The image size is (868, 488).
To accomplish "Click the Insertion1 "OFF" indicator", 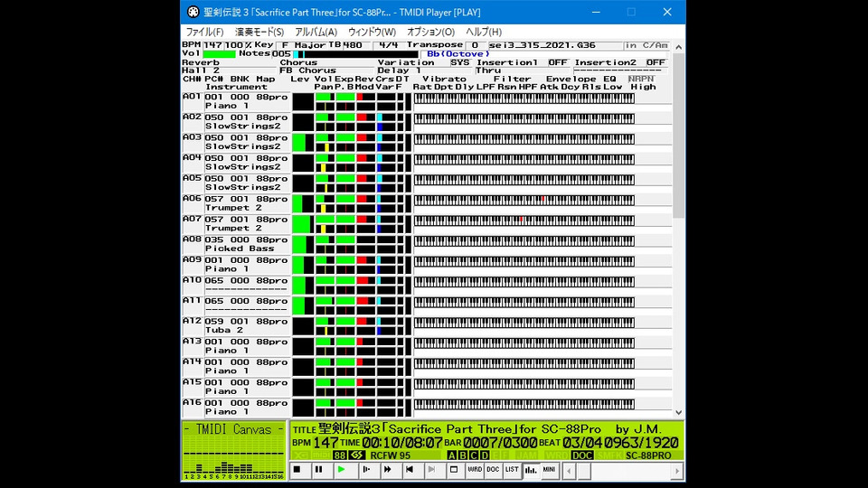I will pos(558,62).
